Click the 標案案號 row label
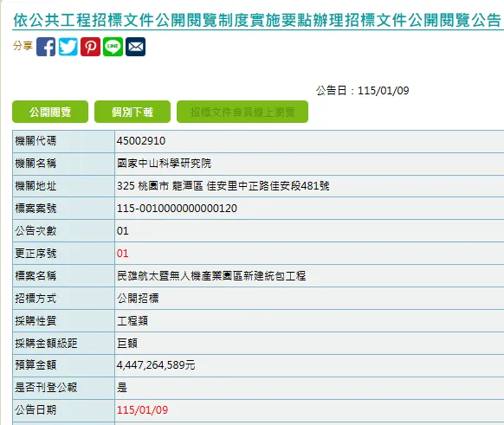Screen dimensions: 504x425 point(36,209)
